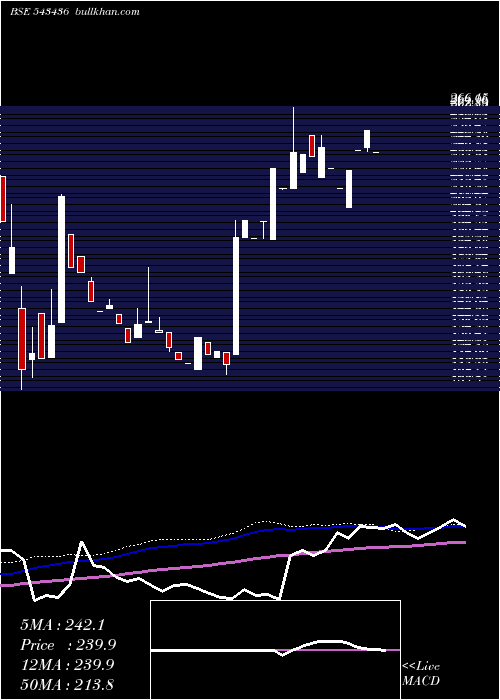Click the '<<Live MACD' label
Viewport: 500px width, 700px height.
tap(421, 673)
